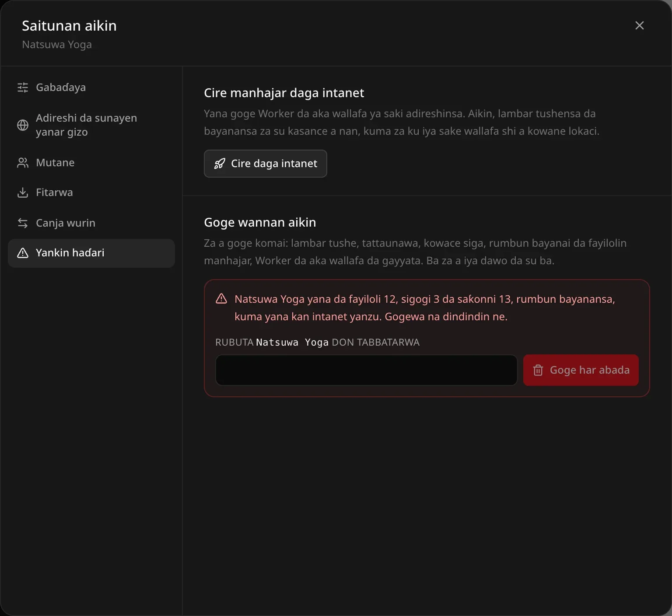Click the Goge har abada button
Viewport: 672px width, 616px height.
[x=581, y=370]
